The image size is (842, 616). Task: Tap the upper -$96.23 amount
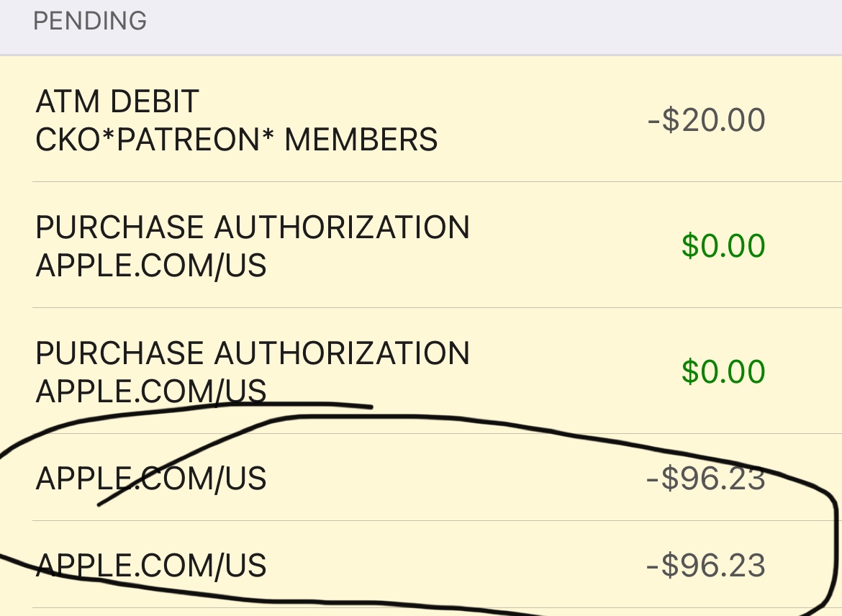pyautogui.click(x=706, y=477)
